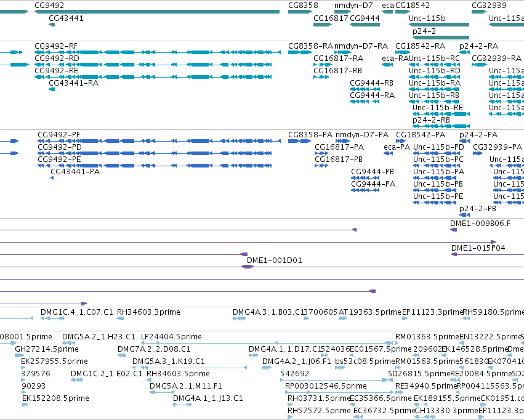The width and height of the screenshot is (524, 420).
Task: Click the nmdyn-D7 gene label
Action: pos(353,6)
